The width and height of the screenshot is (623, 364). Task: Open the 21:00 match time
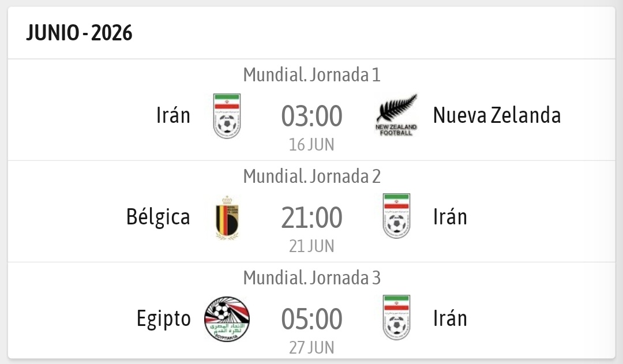[311, 217]
